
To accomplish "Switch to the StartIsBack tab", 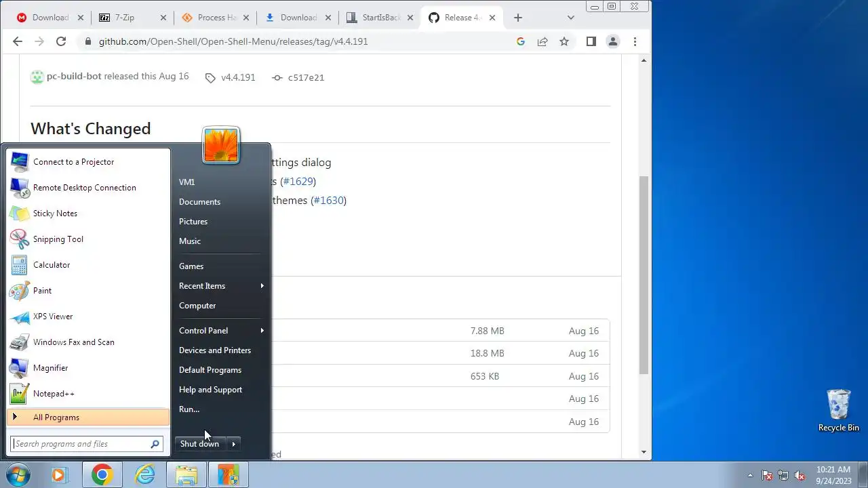I will pos(380,18).
